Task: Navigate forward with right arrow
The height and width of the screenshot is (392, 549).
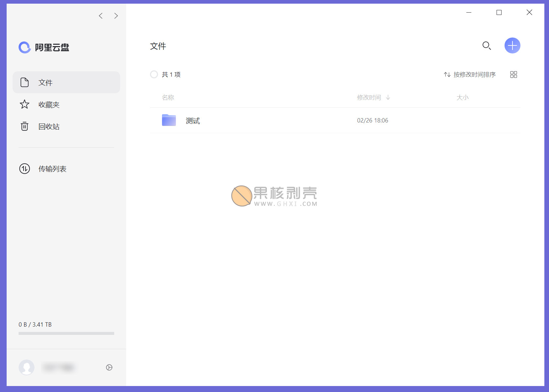Action: click(116, 16)
